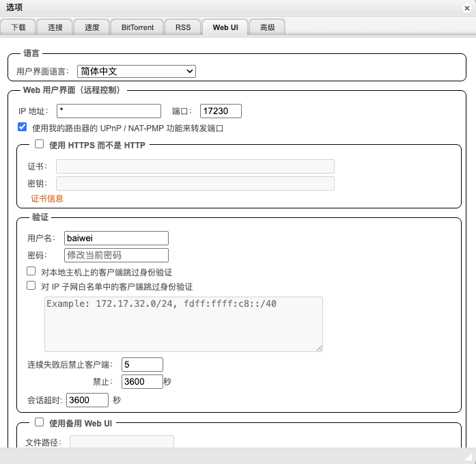This screenshot has height=464, width=476.
Task: Click the 端口 field showing 17230
Action: pyautogui.click(x=221, y=111)
